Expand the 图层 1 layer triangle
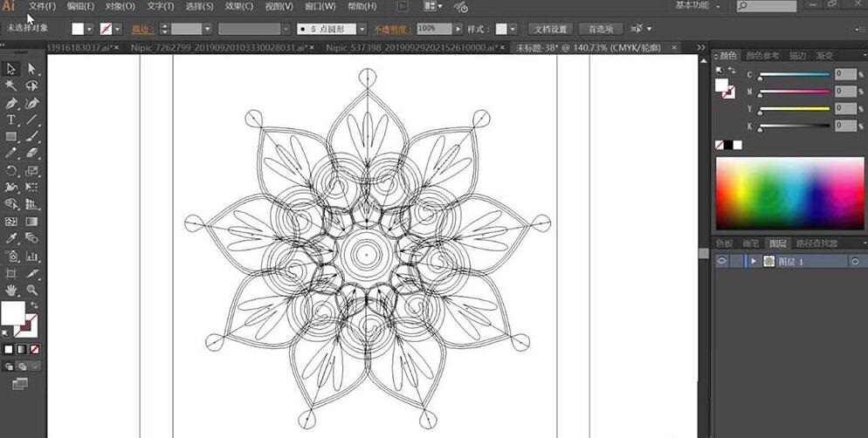 pos(754,261)
